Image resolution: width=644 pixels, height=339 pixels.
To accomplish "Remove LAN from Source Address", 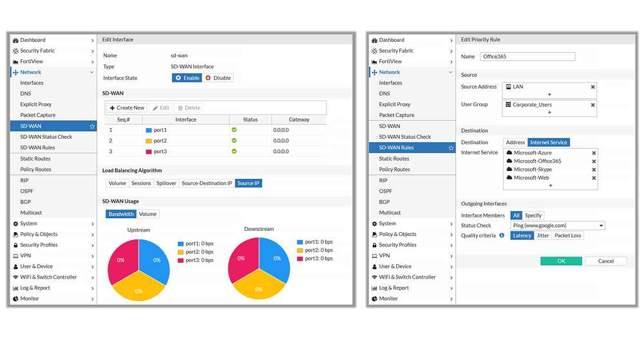I will 592,87.
